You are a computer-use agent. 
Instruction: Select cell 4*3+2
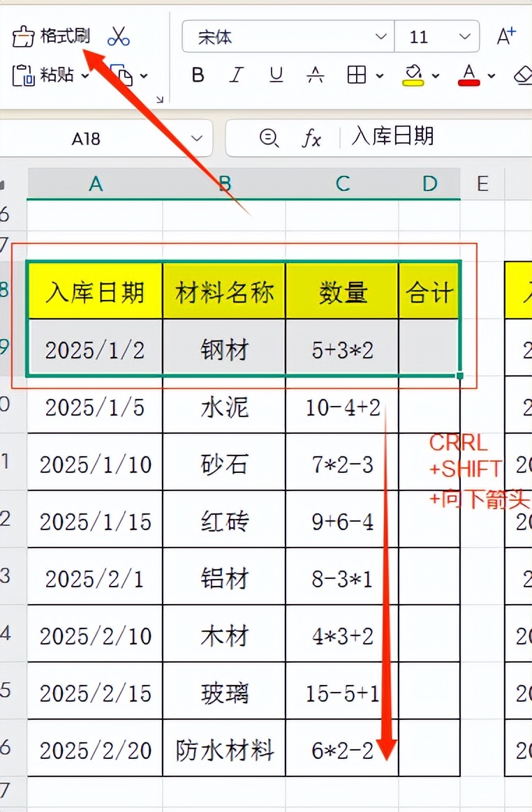click(342, 634)
